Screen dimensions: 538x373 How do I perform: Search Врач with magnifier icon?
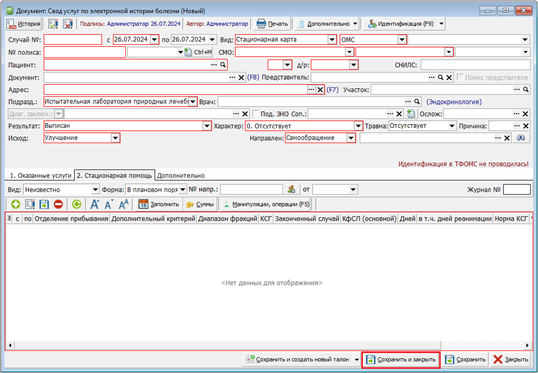click(x=417, y=102)
